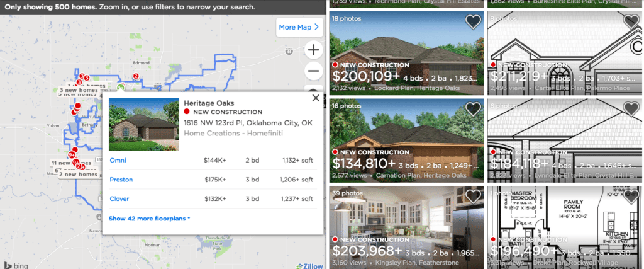Click the Heritage Oaks community title
Image resolution: width=644 pixels, height=269 pixels.
pos(209,103)
